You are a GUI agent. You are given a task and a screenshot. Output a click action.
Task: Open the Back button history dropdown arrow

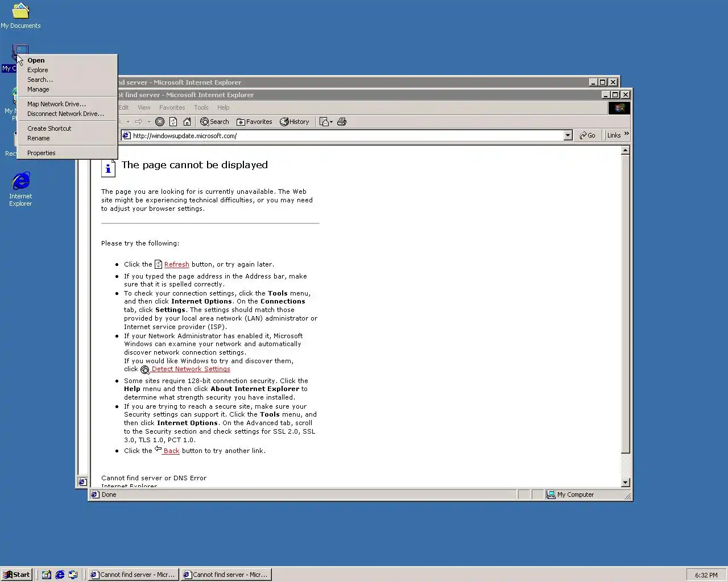[x=128, y=122]
